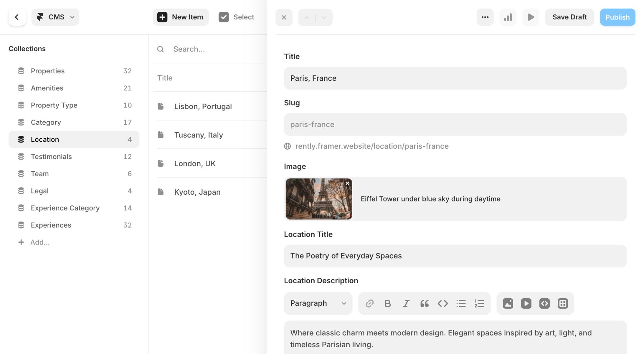Remove the Eiffel Tower image
The image size is (644, 354).
click(347, 183)
